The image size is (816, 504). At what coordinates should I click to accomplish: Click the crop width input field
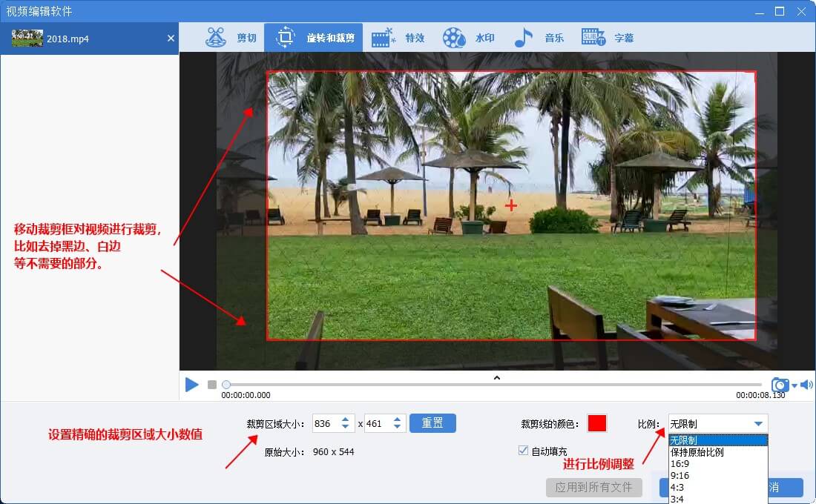326,423
